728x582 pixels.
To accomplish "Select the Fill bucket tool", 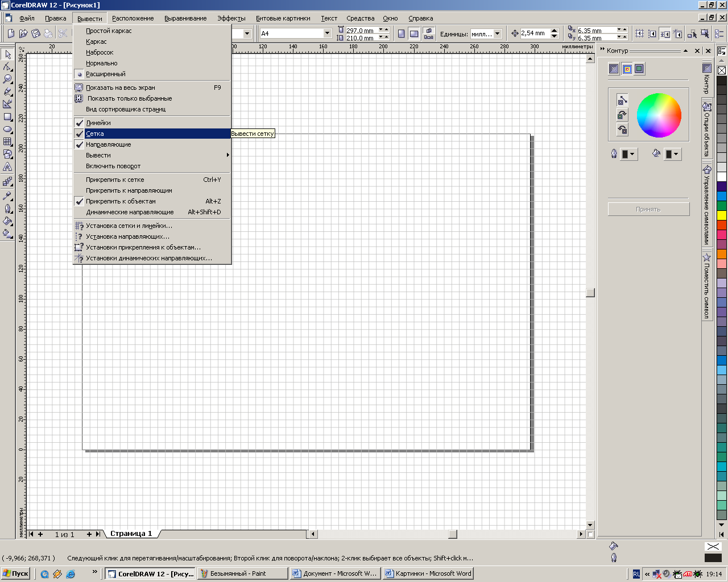I will click(7, 221).
